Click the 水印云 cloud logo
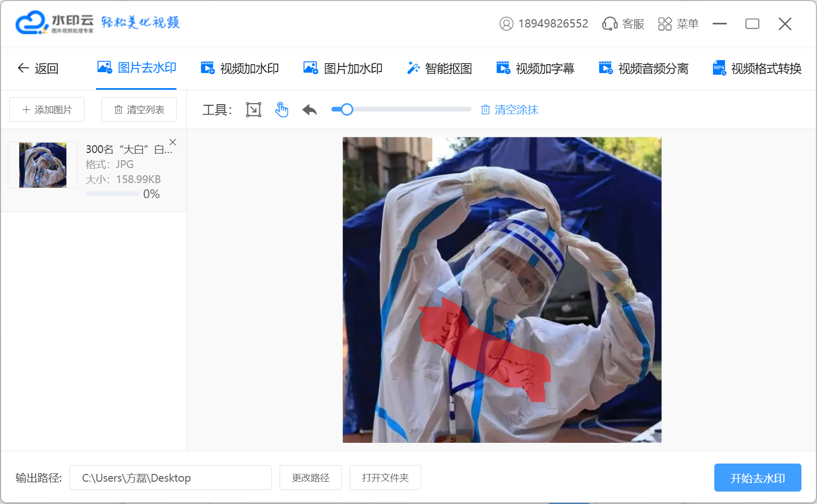Screen dimensions: 817x504 [x=32, y=23]
